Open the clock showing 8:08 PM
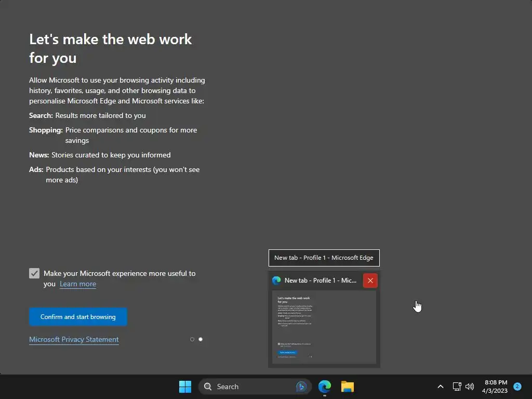The image size is (532, 399). pos(495,387)
